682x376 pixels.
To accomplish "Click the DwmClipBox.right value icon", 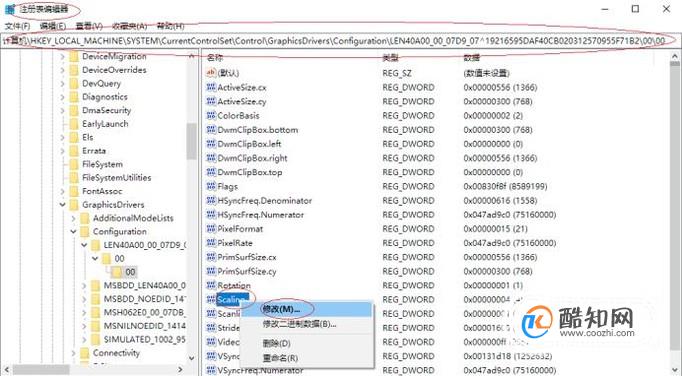I will (x=211, y=158).
